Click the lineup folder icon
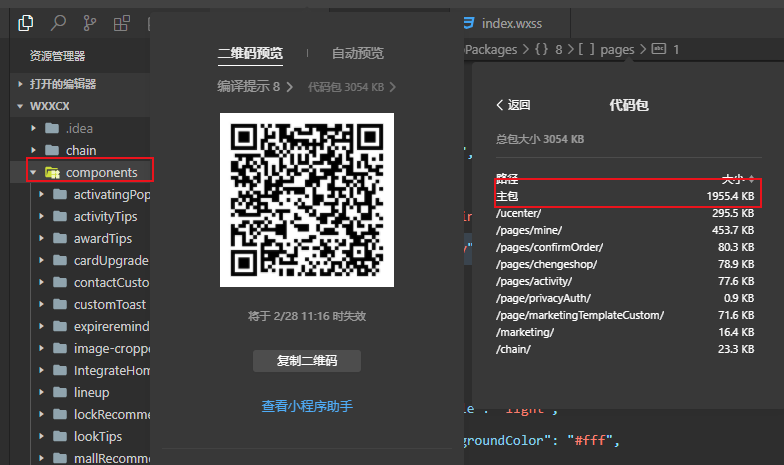Viewport: 784px width, 465px height. 60,392
